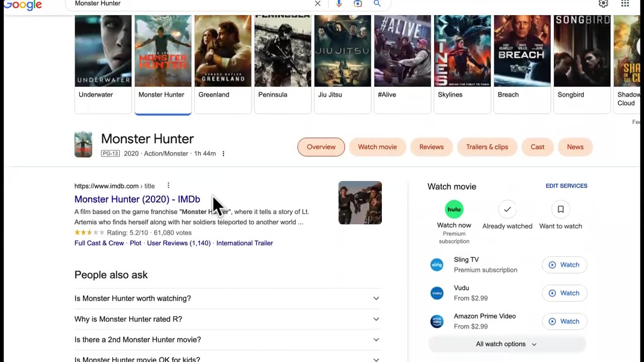Select the Peninsula movie card
This screenshot has width=644, height=362.
point(283,64)
